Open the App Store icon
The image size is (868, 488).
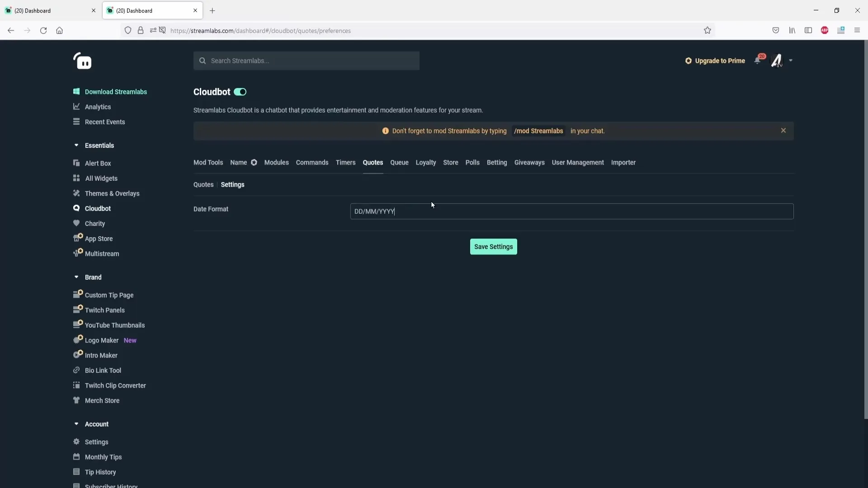coord(78,237)
